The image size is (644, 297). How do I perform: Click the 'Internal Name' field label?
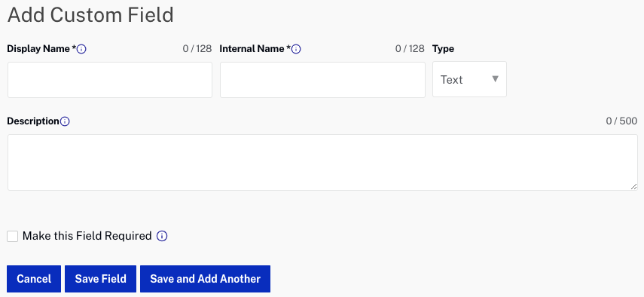click(252, 49)
